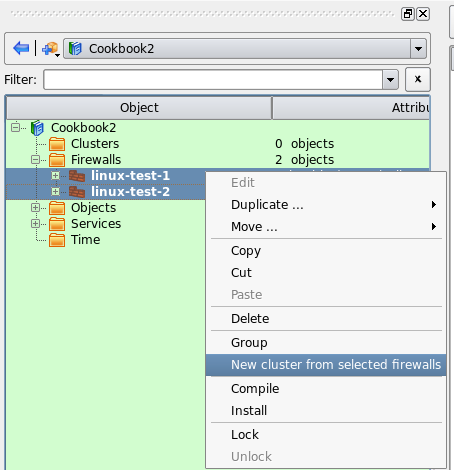454x470 pixels.
Task: Open the new object creation icon
Action: tap(51, 49)
